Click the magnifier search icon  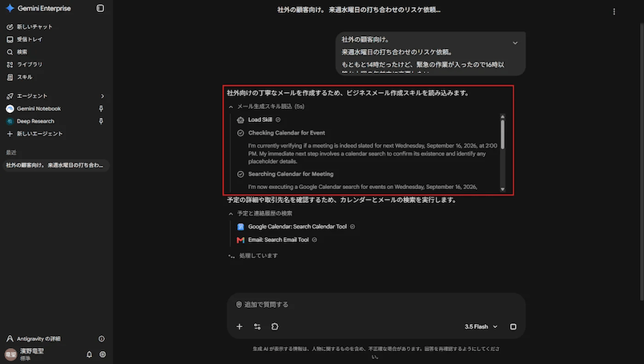point(10,52)
